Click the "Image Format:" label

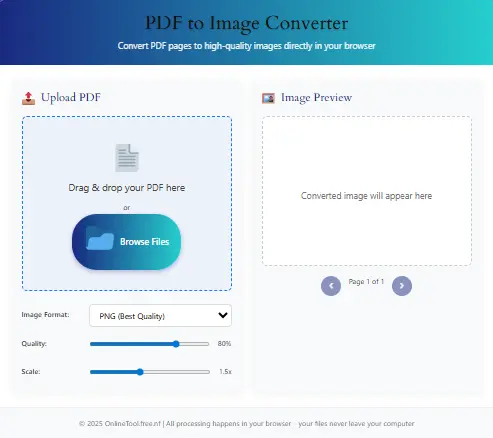tap(45, 315)
